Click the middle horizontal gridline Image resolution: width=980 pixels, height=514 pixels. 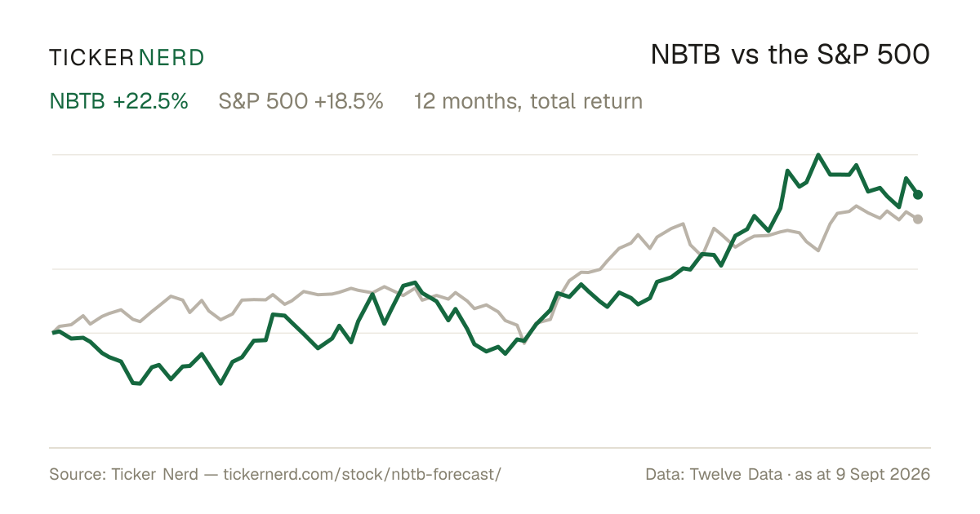[x=485, y=268]
